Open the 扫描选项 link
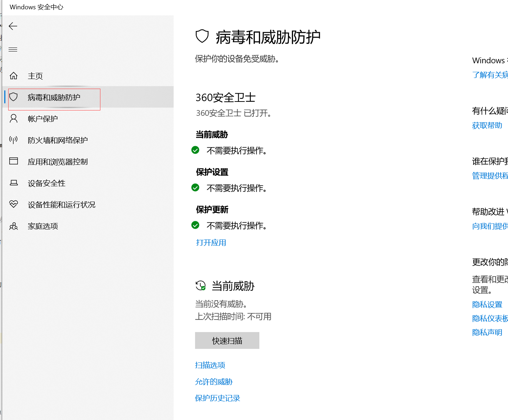The height and width of the screenshot is (420, 508). pos(210,365)
